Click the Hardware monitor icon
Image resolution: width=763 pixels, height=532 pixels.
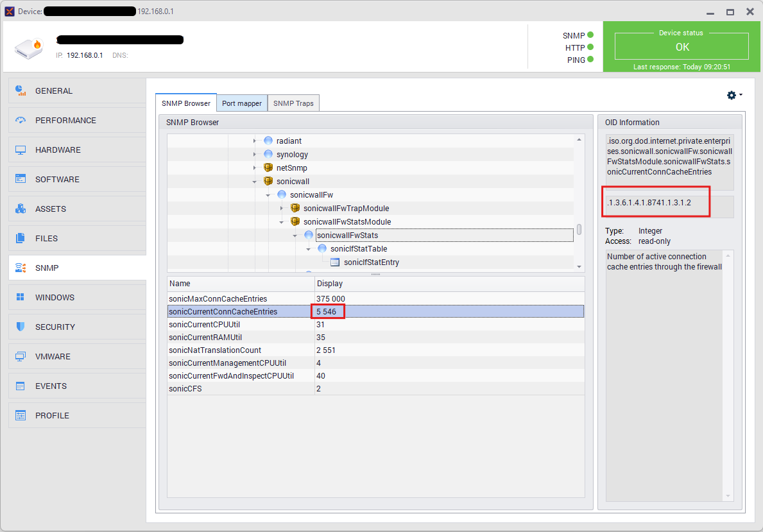tap(21, 150)
